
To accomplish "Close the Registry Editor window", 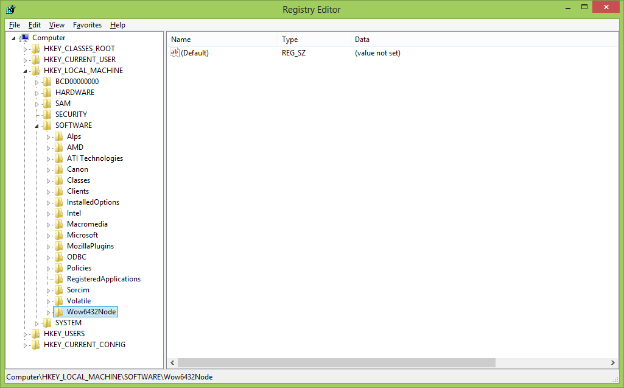I will click(606, 7).
